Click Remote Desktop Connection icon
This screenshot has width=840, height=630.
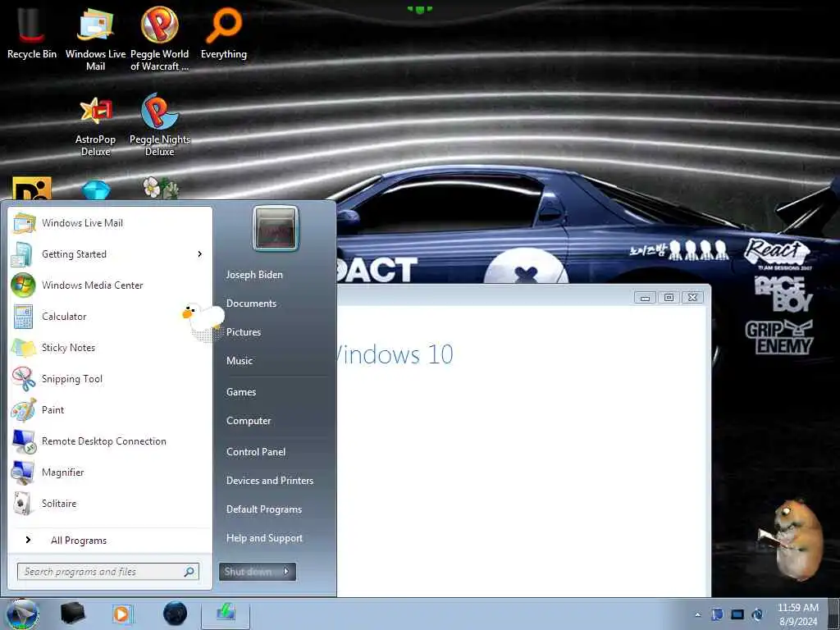24,441
